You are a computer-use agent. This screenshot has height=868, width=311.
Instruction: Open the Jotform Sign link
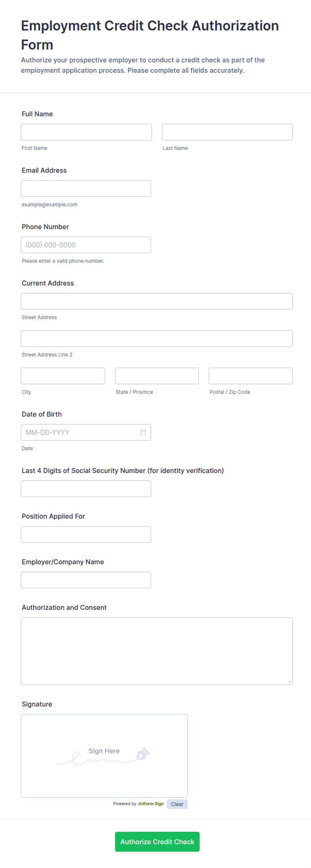click(150, 804)
